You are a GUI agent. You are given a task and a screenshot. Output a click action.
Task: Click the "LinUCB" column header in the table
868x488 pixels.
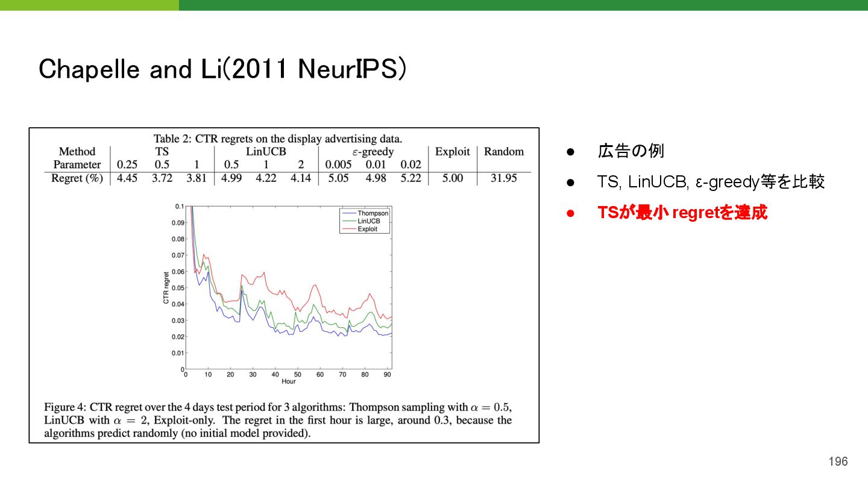tap(266, 152)
